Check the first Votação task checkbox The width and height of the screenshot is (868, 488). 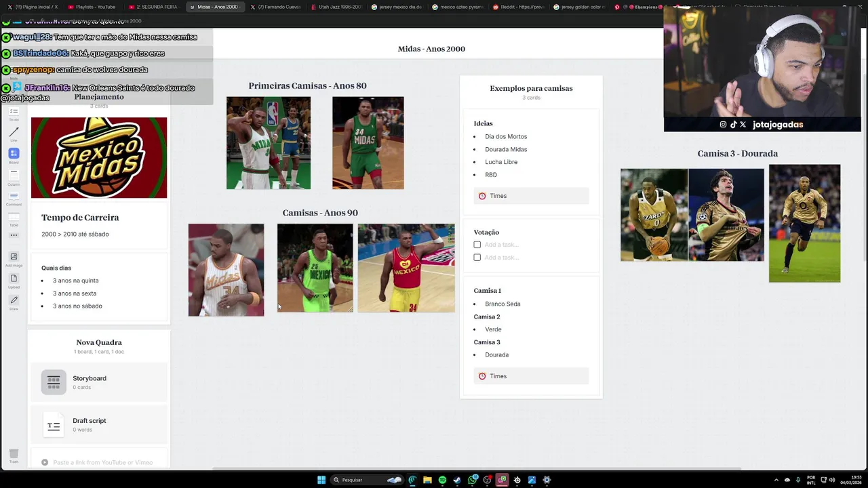click(x=477, y=245)
